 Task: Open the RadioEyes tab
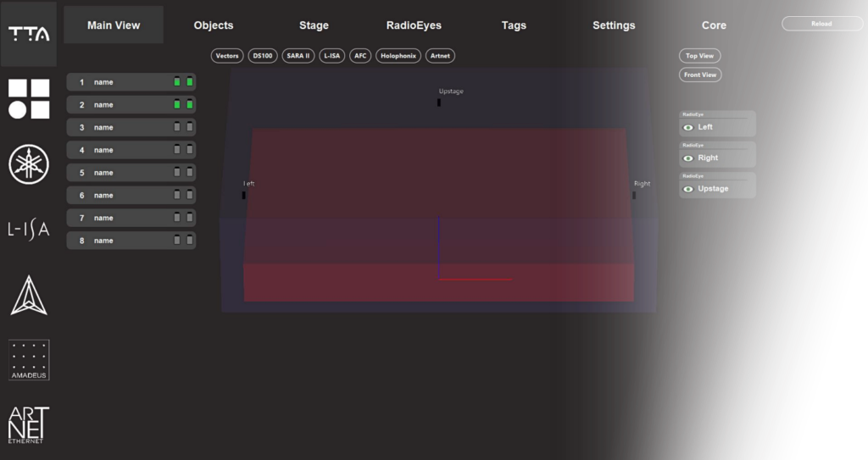point(414,25)
